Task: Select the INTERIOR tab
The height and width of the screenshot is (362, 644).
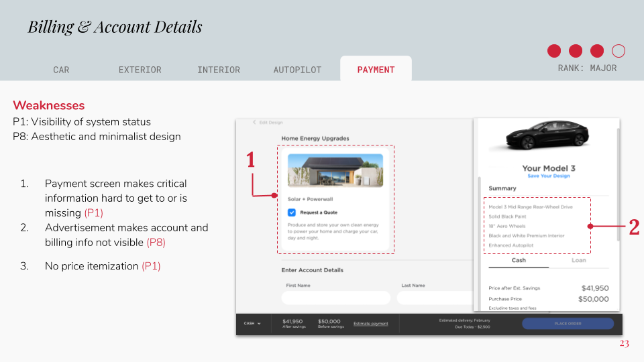Action: (219, 70)
